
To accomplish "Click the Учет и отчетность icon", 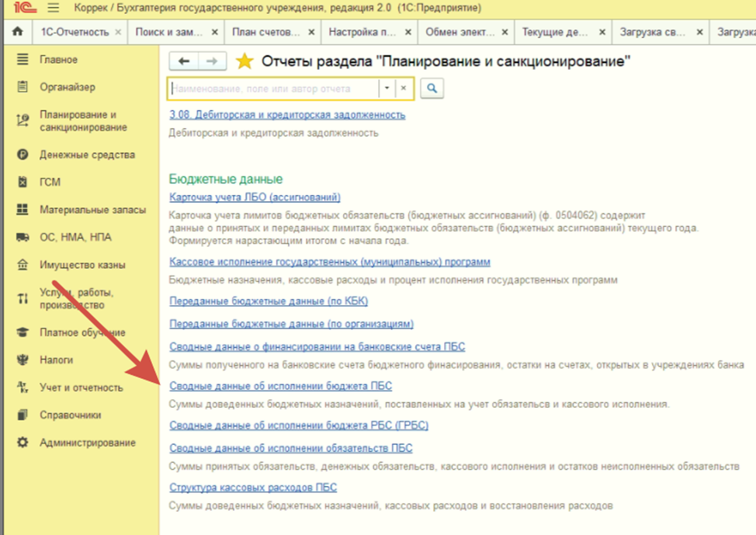I will click(x=23, y=387).
